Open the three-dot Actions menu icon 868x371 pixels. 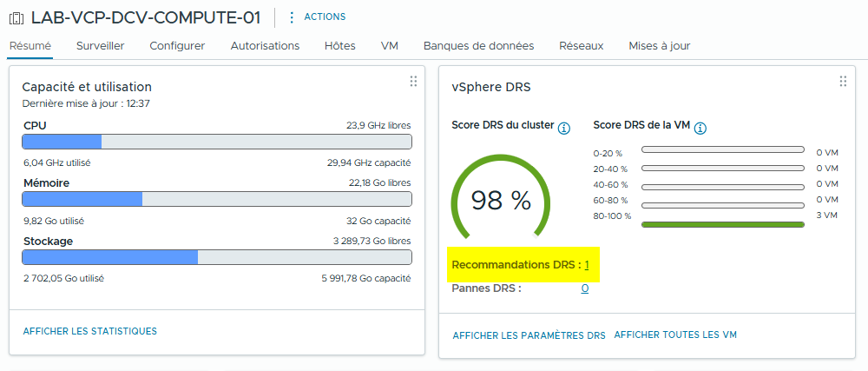pyautogui.click(x=292, y=17)
